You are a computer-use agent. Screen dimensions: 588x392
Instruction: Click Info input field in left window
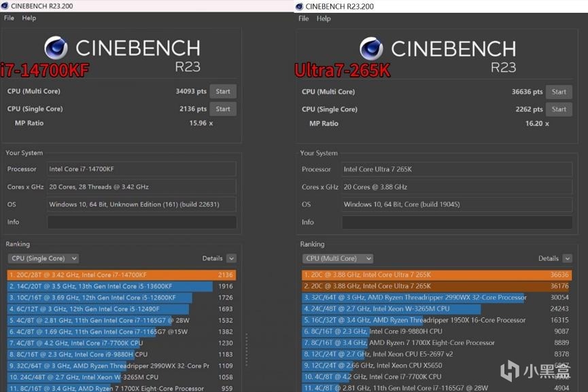click(142, 222)
